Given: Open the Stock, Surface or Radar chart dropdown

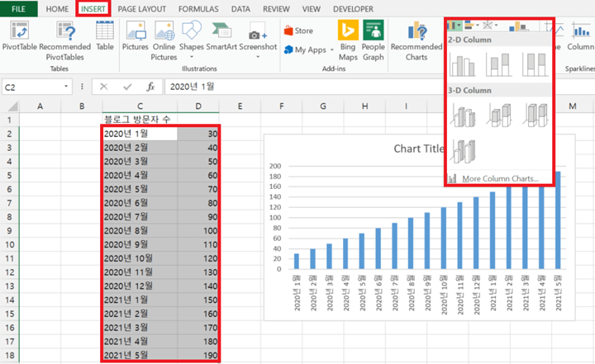Looking at the screenshot, I should (490, 26).
